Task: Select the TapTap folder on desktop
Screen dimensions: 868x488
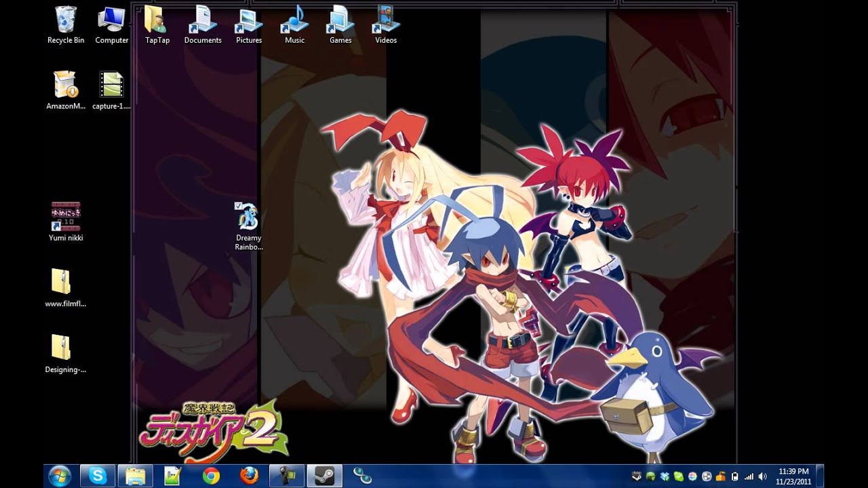Action: point(157,20)
